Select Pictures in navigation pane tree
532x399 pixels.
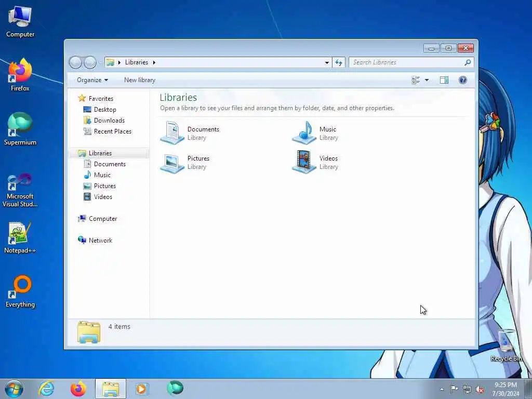104,186
